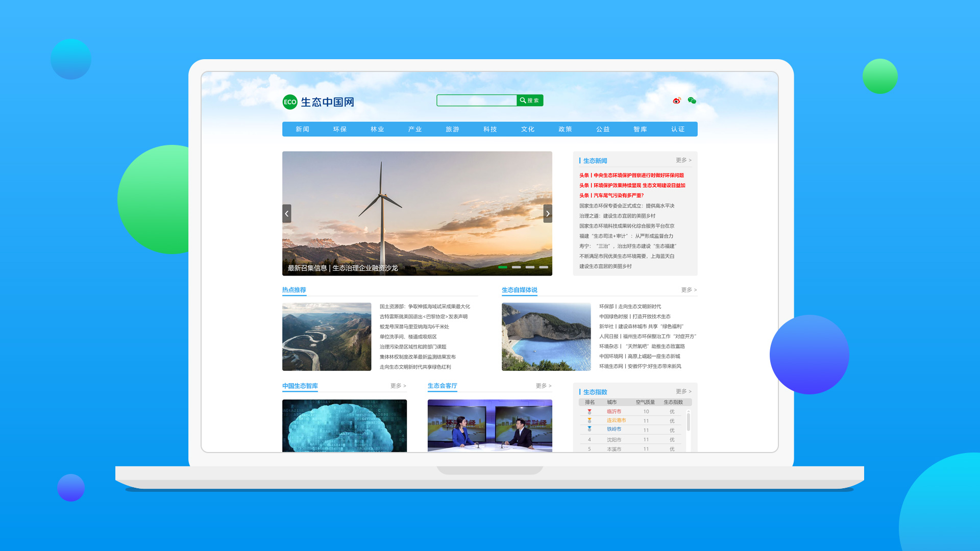Click the ECO 生态中国网 logo
Screen dimensions: 980x551
click(x=318, y=102)
